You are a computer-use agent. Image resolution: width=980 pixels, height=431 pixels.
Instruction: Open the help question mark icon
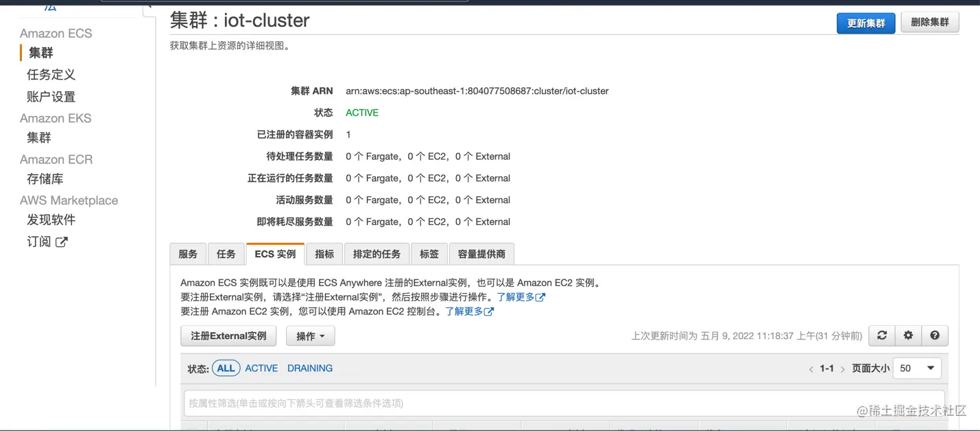(935, 336)
